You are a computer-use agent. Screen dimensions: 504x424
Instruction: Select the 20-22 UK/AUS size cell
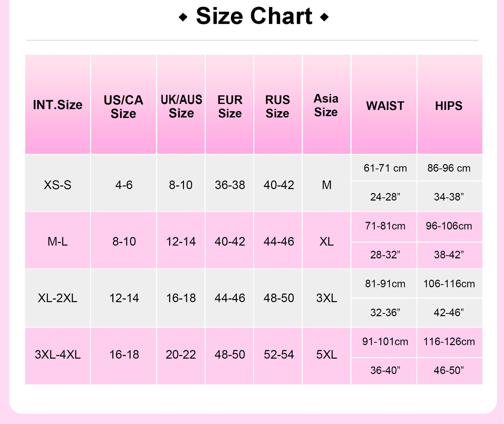[181, 355]
